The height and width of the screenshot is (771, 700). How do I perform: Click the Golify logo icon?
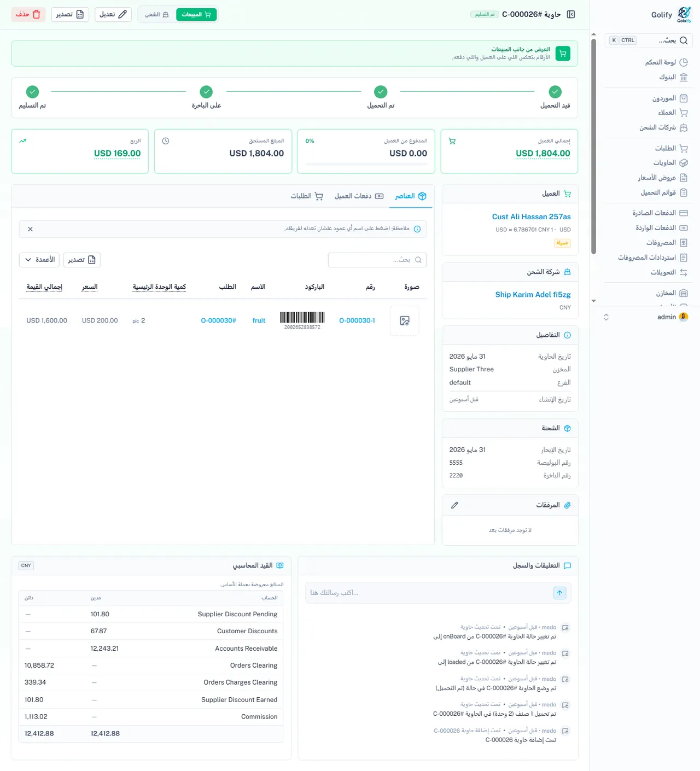[x=684, y=14]
